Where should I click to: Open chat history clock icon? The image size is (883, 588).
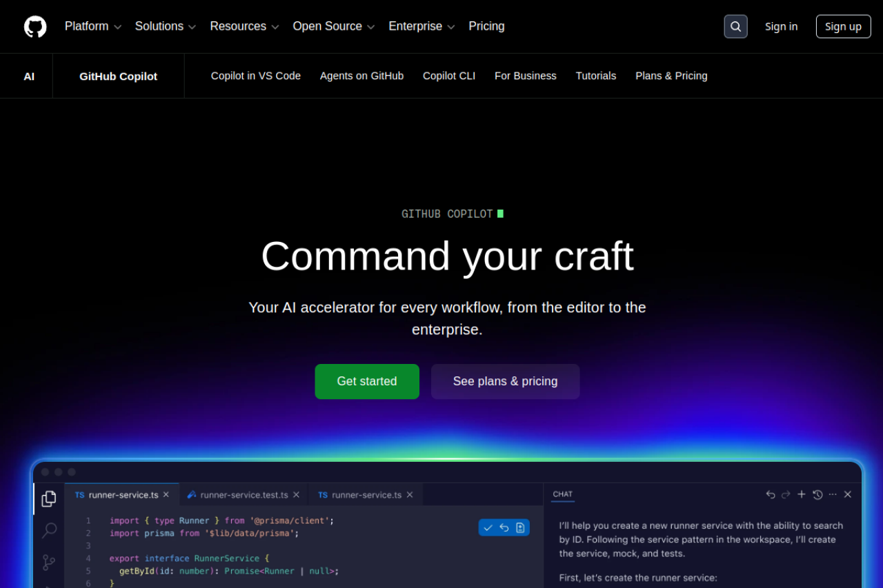coord(817,494)
